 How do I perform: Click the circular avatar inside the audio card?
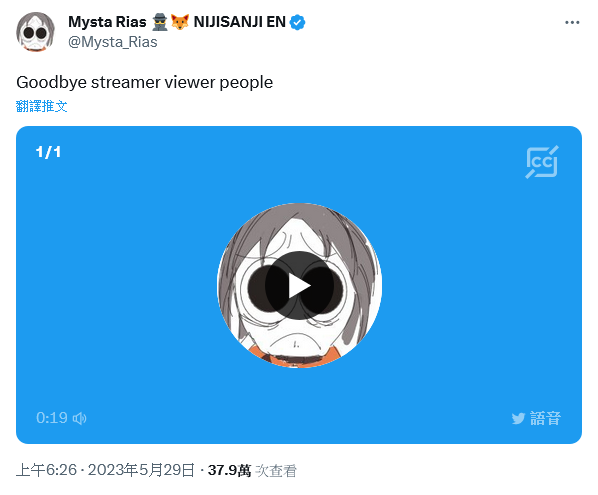pyautogui.click(x=299, y=285)
